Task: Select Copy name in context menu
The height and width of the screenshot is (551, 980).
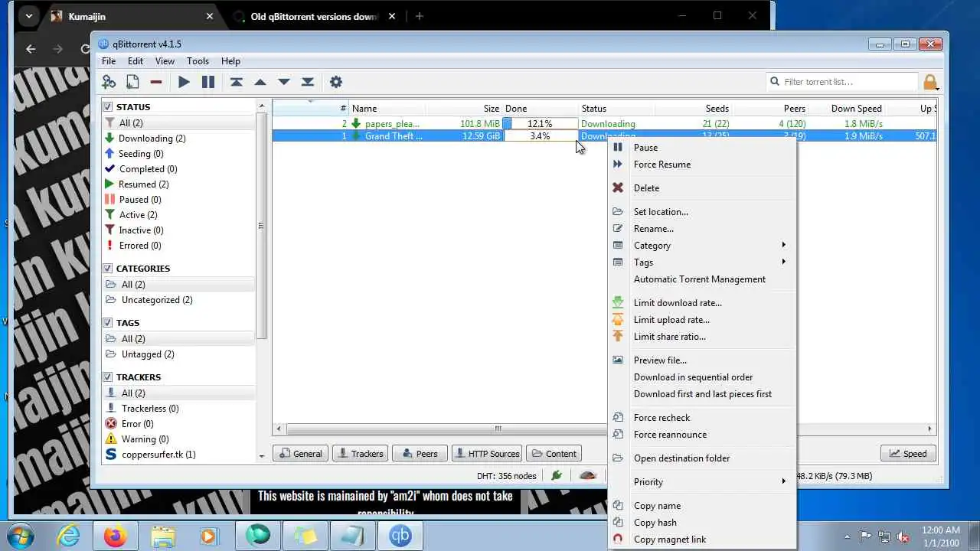Action: click(657, 506)
